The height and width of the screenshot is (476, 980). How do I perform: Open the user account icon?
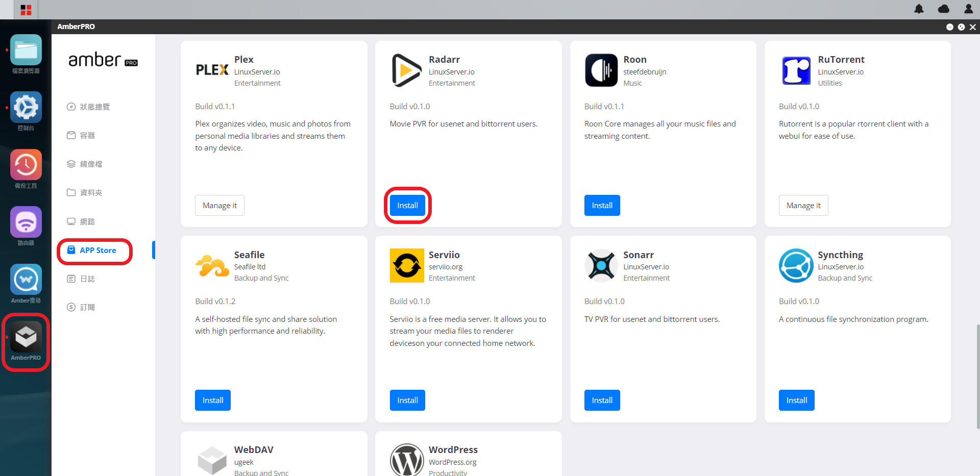tap(968, 9)
